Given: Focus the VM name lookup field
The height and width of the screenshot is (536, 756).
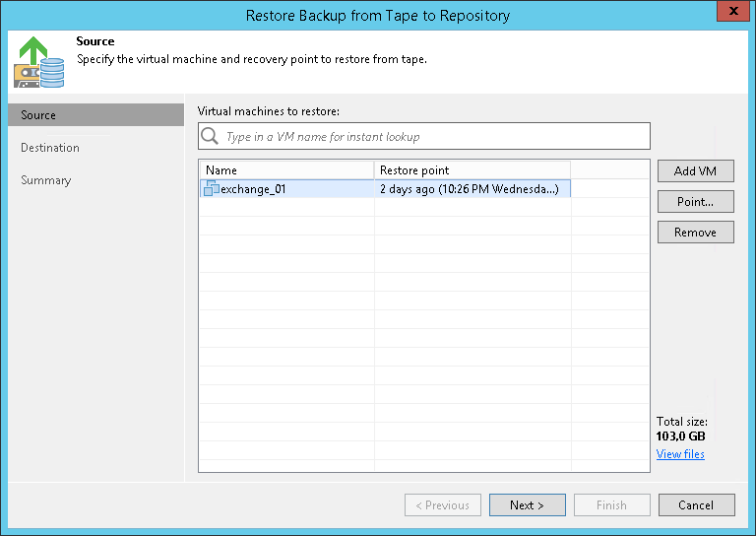Looking at the screenshot, I should click(x=433, y=136).
